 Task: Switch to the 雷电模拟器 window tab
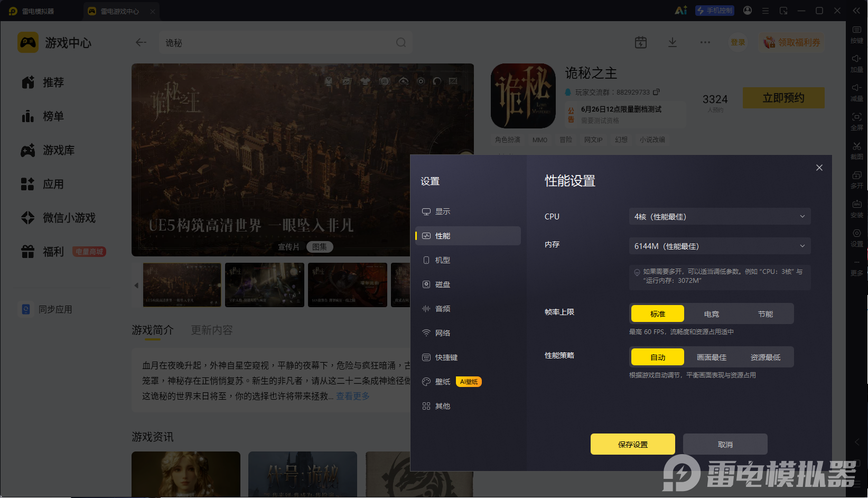pyautogui.click(x=32, y=11)
